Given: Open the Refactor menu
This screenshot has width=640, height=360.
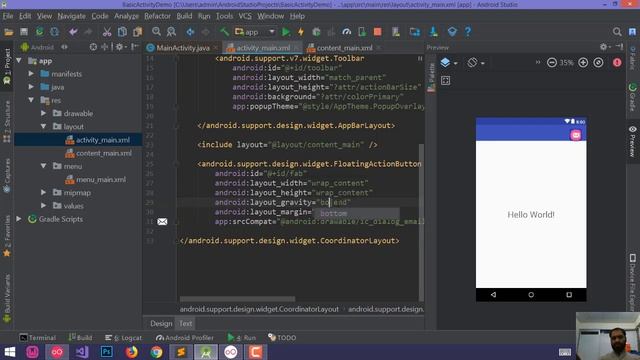Looking at the screenshot, I should point(157,16).
